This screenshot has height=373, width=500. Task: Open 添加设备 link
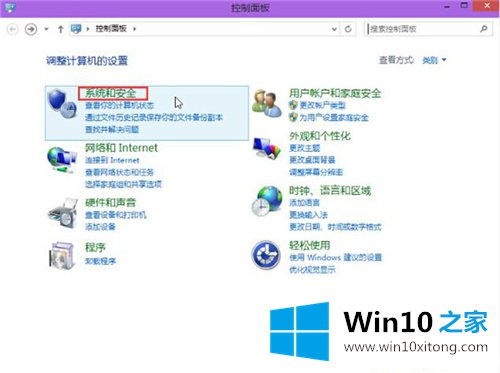coord(100,227)
